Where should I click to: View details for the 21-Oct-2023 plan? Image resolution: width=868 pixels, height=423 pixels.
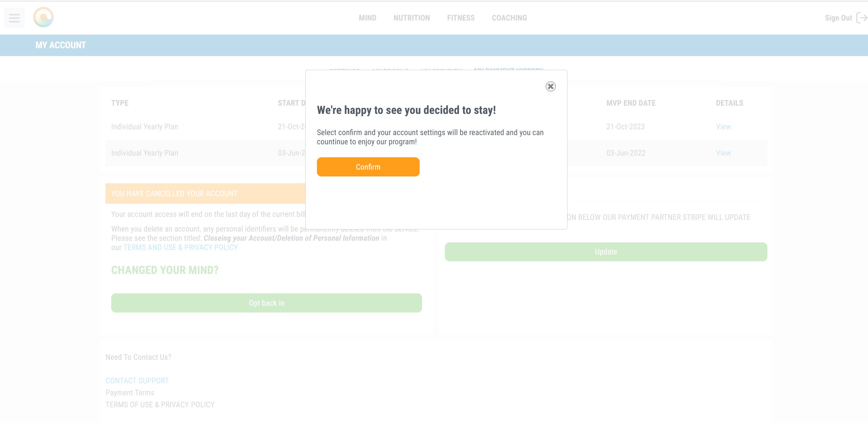point(723,127)
